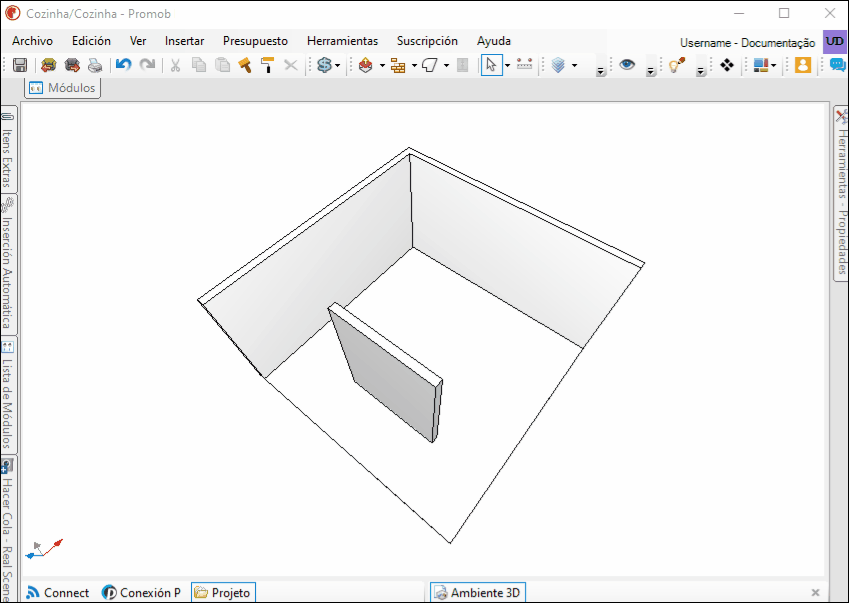Click the colored panels layout icon

(x=761, y=65)
